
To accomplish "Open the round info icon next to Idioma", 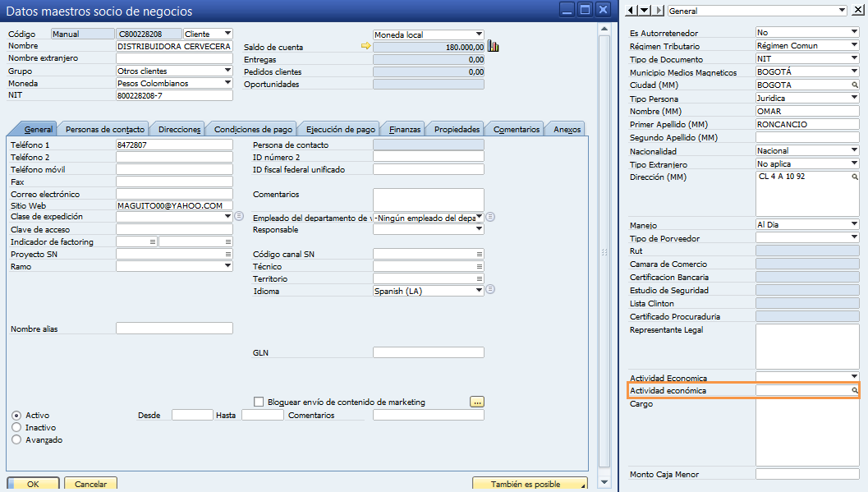I will [x=490, y=289].
